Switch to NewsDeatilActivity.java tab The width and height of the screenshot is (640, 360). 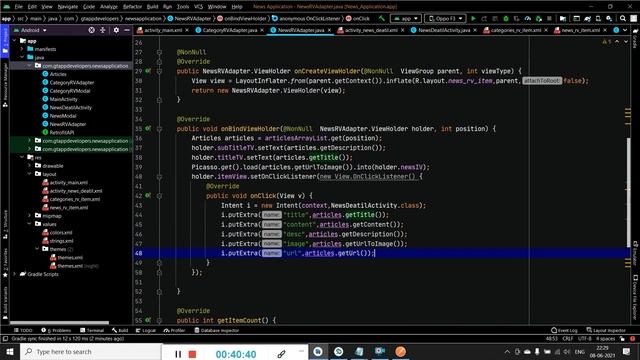pyautogui.click(x=444, y=30)
